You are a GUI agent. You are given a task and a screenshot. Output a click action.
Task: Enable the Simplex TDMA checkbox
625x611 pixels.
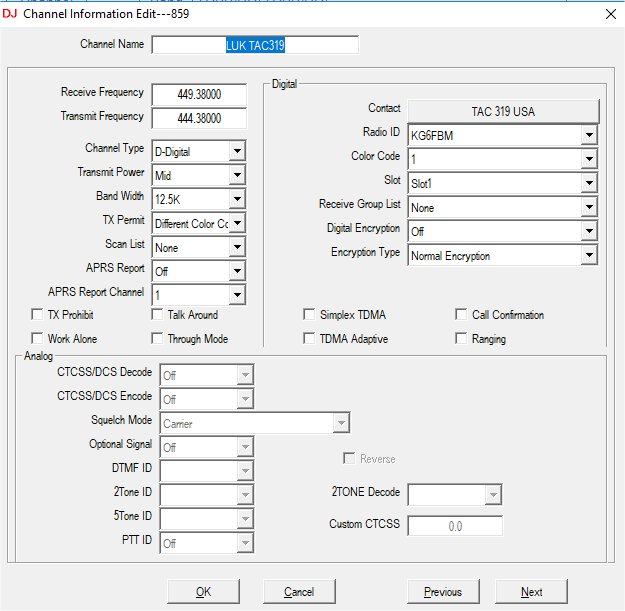[x=309, y=314]
